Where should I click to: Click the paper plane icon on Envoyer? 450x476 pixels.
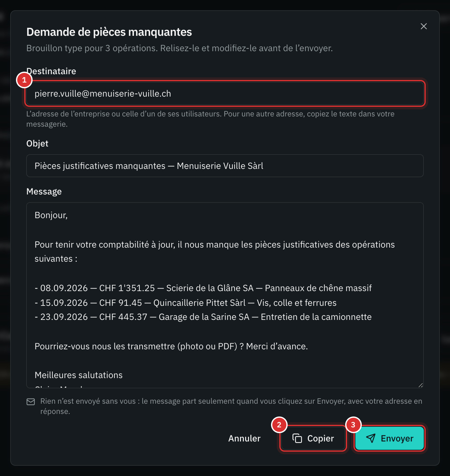(x=371, y=438)
